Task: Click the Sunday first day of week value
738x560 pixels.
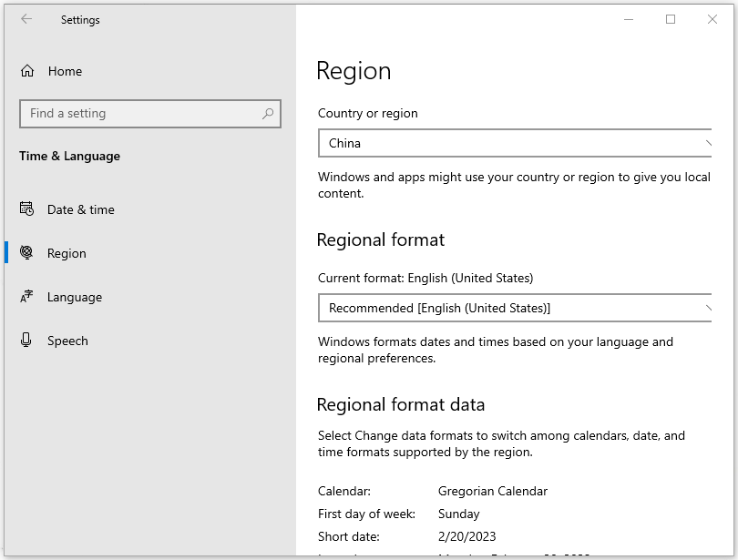Action: 459,514
